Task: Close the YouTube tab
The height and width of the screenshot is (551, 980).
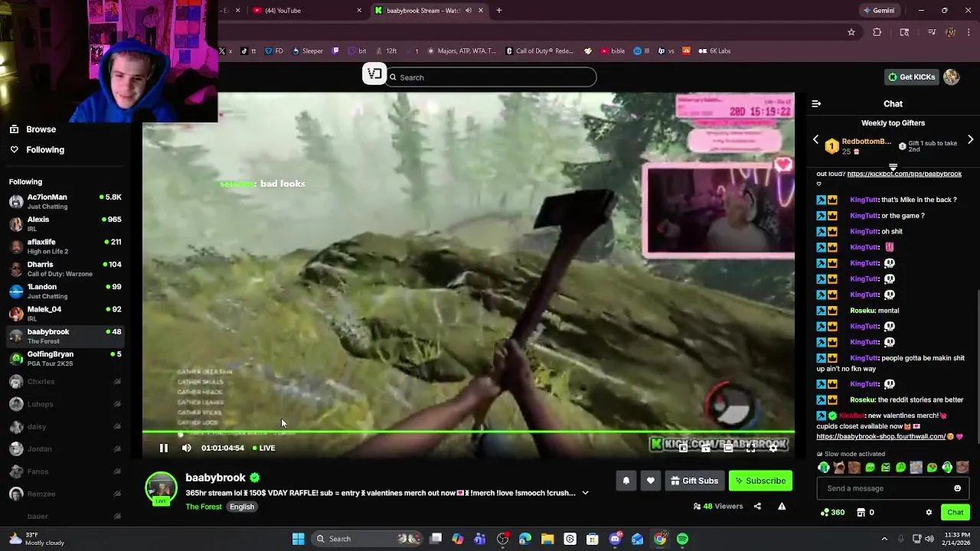Action: coord(359,11)
